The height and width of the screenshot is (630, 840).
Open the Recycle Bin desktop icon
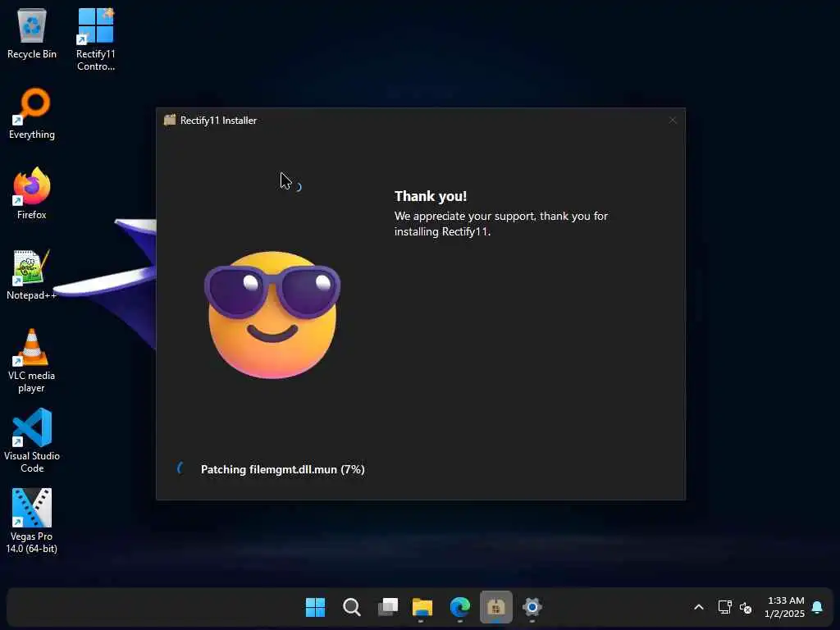pos(32,33)
